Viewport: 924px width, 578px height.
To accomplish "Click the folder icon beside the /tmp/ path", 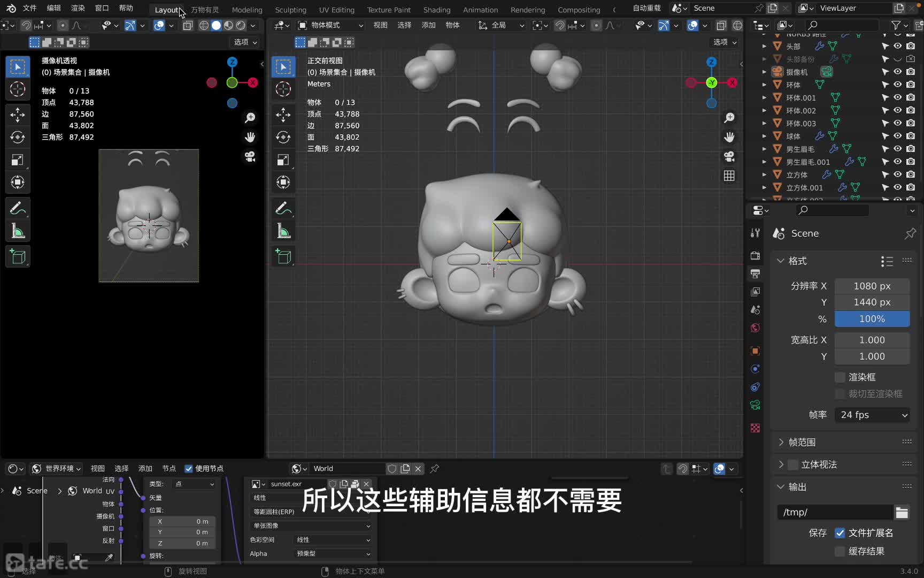I will coord(902,513).
